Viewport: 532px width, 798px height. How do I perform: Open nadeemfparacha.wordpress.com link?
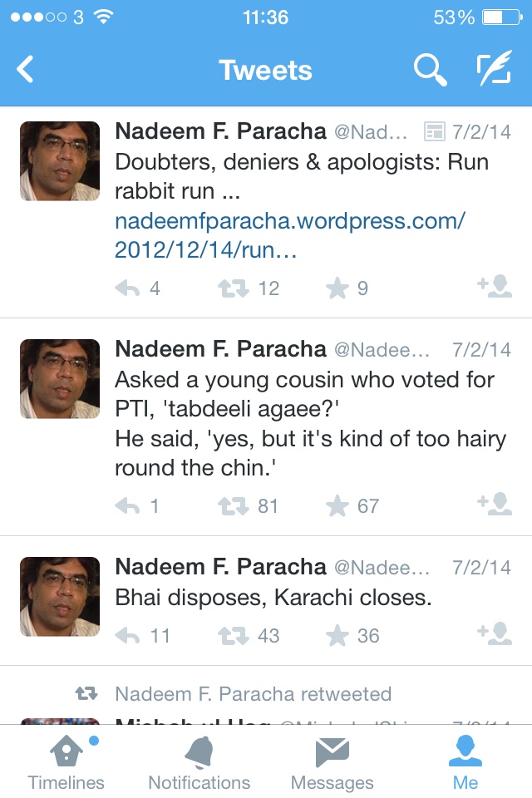[289, 235]
